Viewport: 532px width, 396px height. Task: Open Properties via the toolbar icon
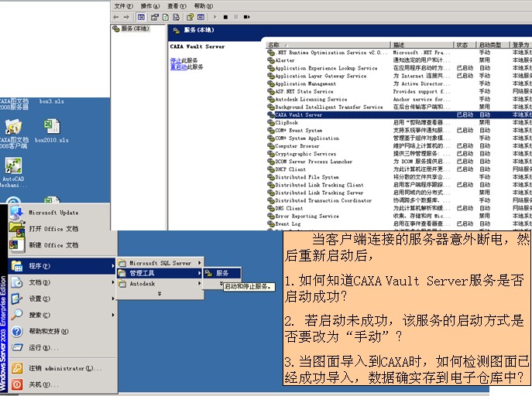(x=155, y=17)
